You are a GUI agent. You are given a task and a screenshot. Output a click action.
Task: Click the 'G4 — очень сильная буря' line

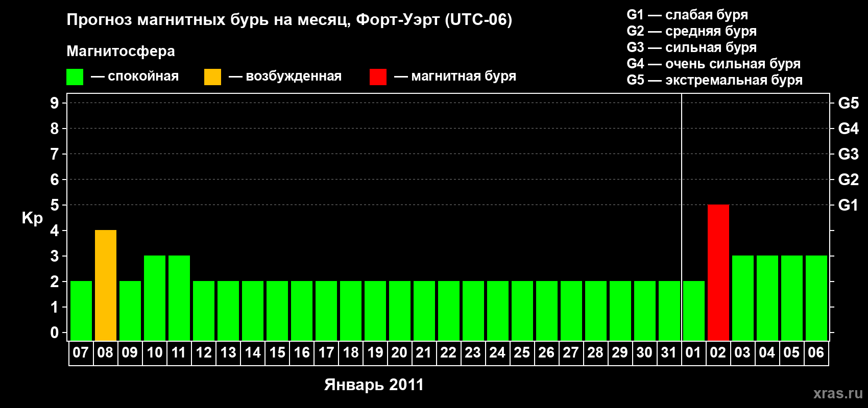pyautogui.click(x=713, y=64)
